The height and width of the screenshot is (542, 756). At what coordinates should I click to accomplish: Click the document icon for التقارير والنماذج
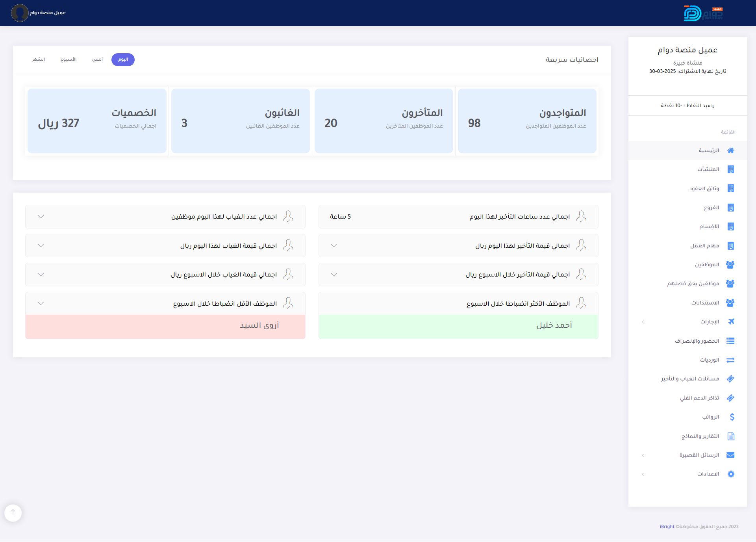[x=731, y=436]
